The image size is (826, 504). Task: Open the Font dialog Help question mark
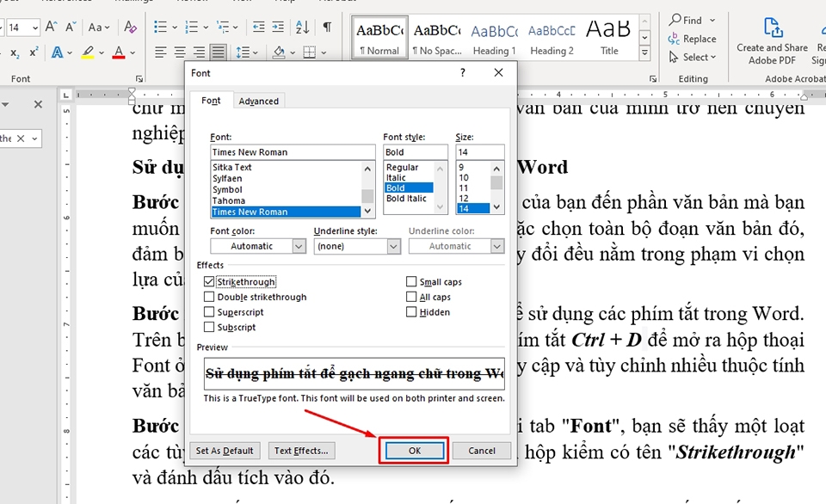463,73
